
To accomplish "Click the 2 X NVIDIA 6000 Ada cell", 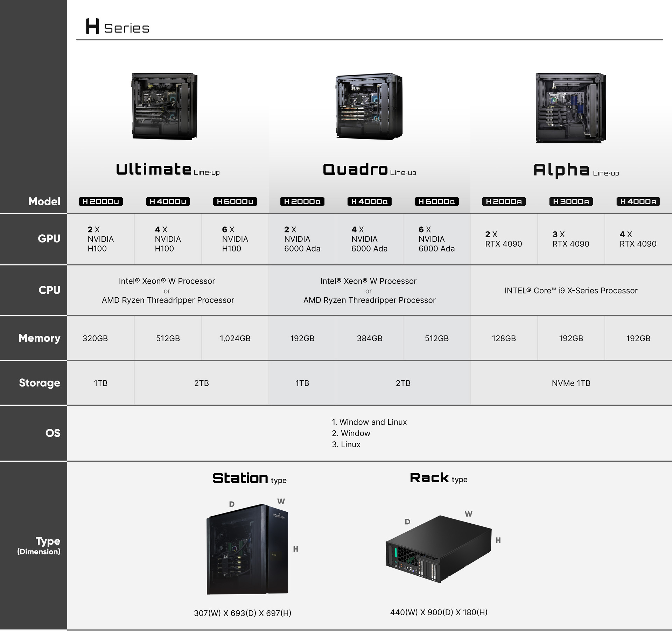I will click(x=302, y=239).
